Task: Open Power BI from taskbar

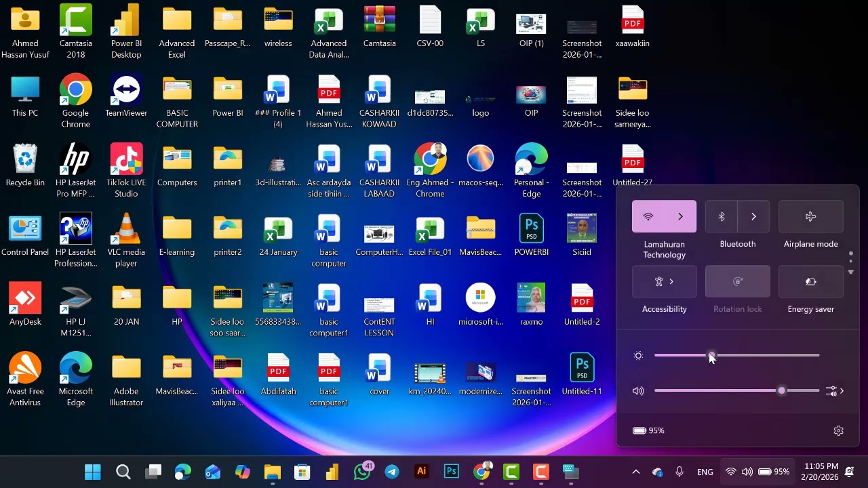Action: coord(332,472)
